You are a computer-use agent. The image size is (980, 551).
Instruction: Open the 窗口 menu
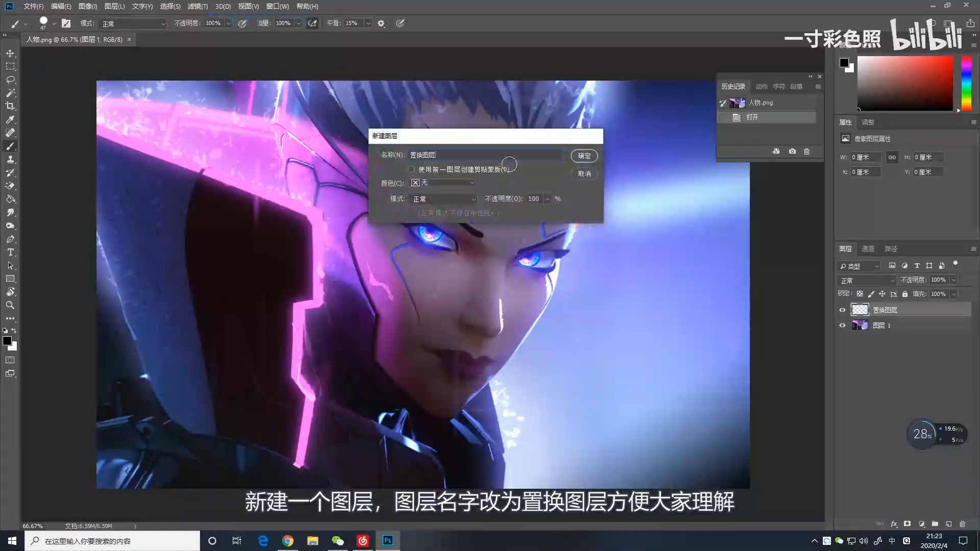278,6
